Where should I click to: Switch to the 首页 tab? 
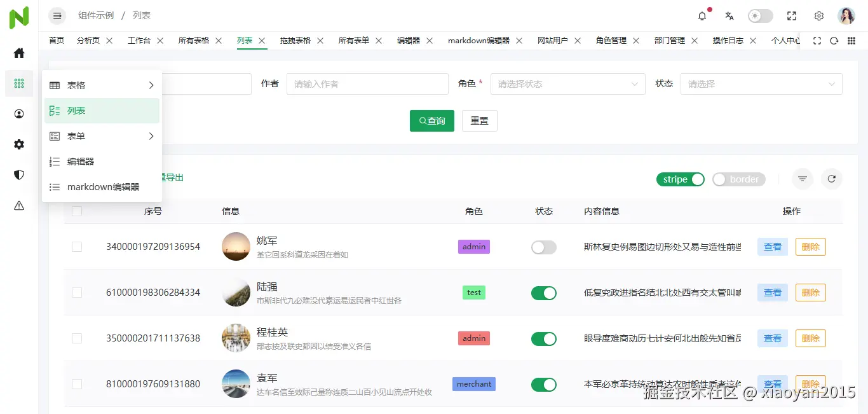57,40
